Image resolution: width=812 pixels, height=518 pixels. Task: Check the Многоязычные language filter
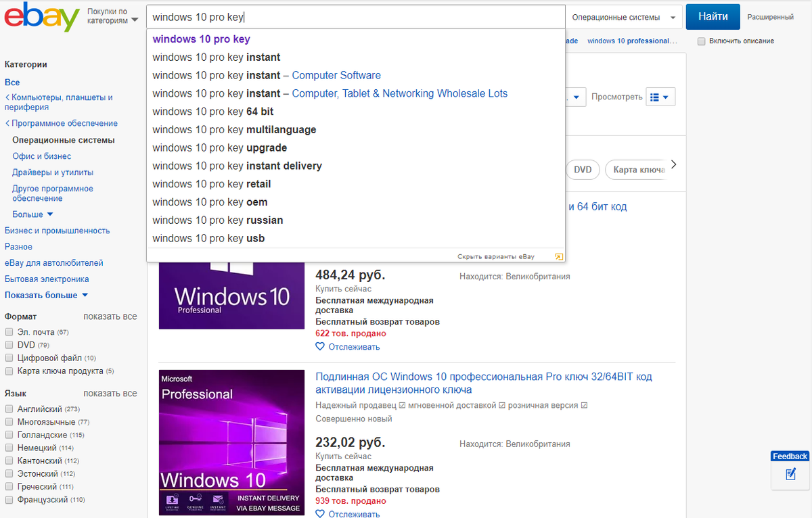[9, 422]
